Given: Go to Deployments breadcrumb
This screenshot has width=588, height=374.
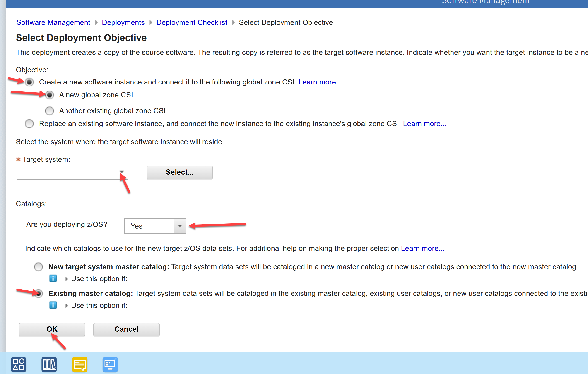Looking at the screenshot, I should click(x=123, y=22).
